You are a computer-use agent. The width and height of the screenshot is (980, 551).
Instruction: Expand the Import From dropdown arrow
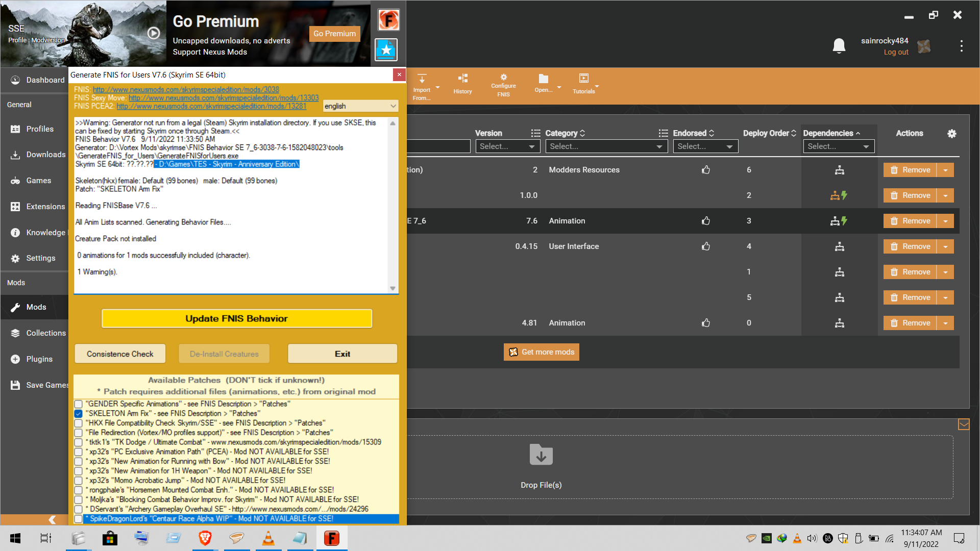(437, 87)
